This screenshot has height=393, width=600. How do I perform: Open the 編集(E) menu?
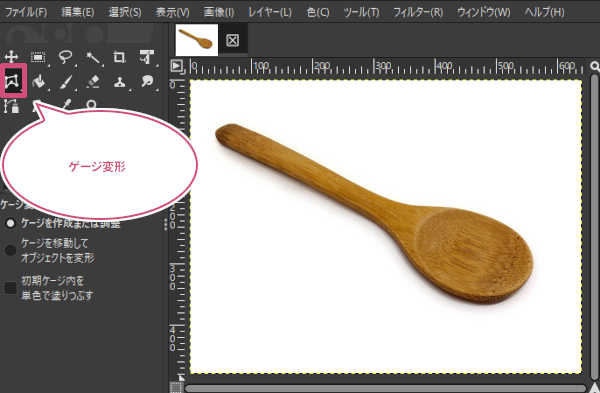pyautogui.click(x=78, y=12)
